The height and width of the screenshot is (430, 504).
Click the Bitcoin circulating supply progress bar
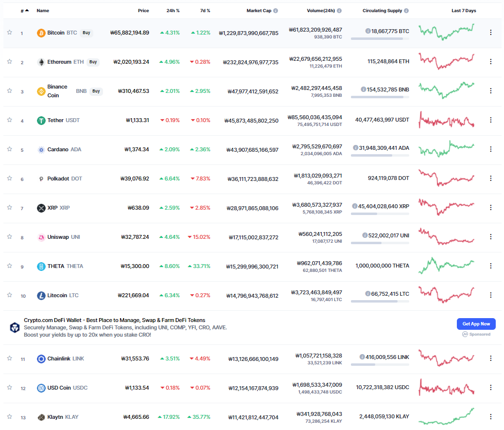(380, 38)
